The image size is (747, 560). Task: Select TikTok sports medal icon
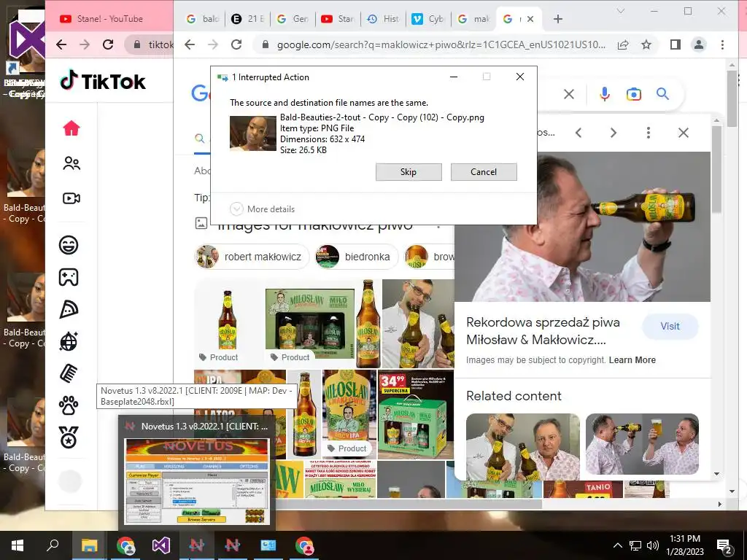click(x=69, y=437)
